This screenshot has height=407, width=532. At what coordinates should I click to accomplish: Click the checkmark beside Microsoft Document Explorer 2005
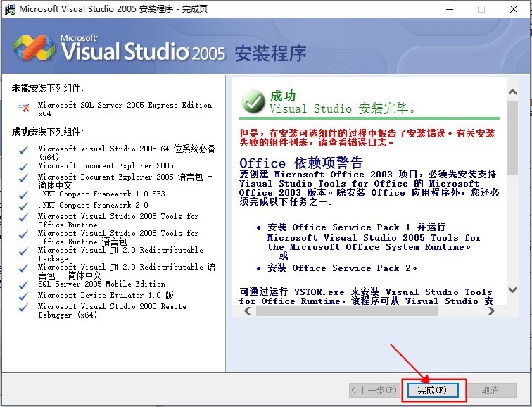[24, 167]
